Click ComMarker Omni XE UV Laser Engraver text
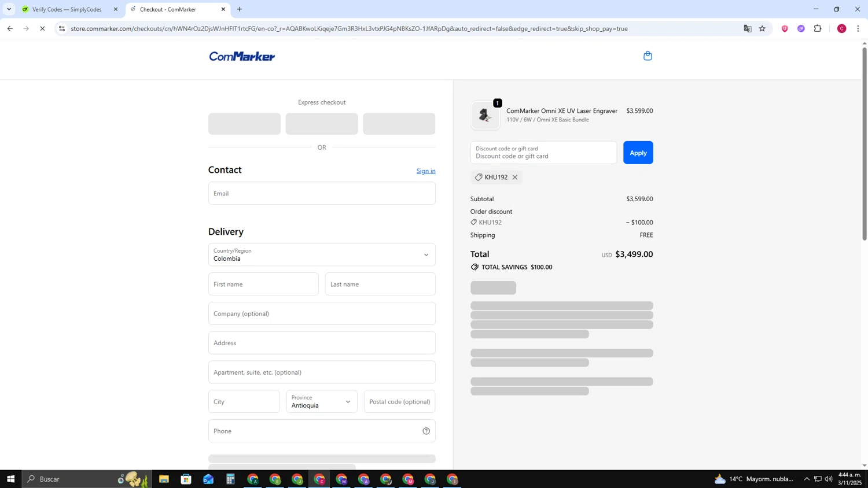The height and width of the screenshot is (488, 868). pos(562,111)
